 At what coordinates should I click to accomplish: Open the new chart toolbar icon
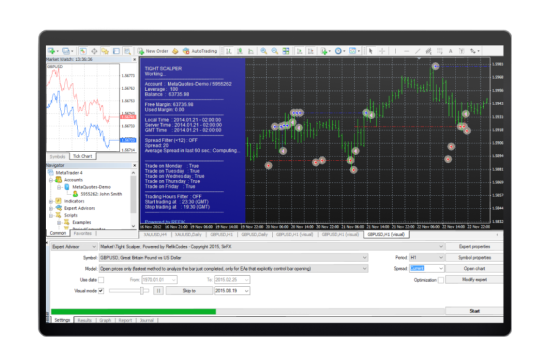coord(53,51)
